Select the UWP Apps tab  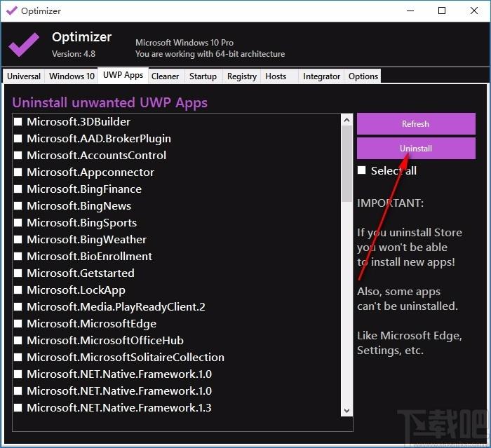coord(123,75)
